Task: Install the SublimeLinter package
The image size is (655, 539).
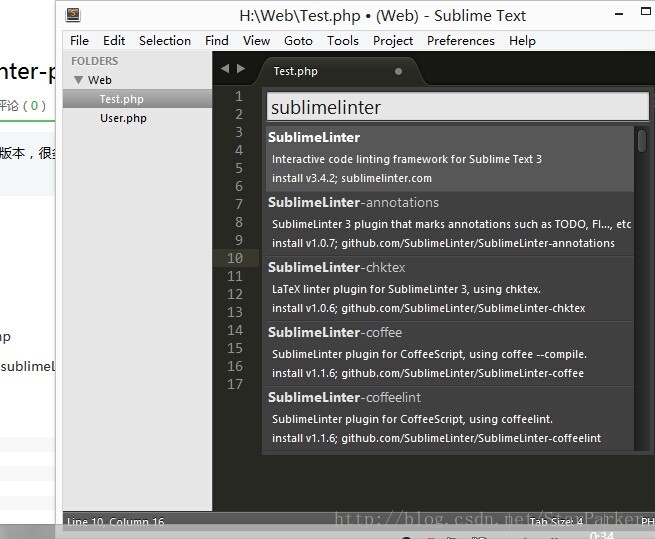Action: pyautogui.click(x=450, y=159)
